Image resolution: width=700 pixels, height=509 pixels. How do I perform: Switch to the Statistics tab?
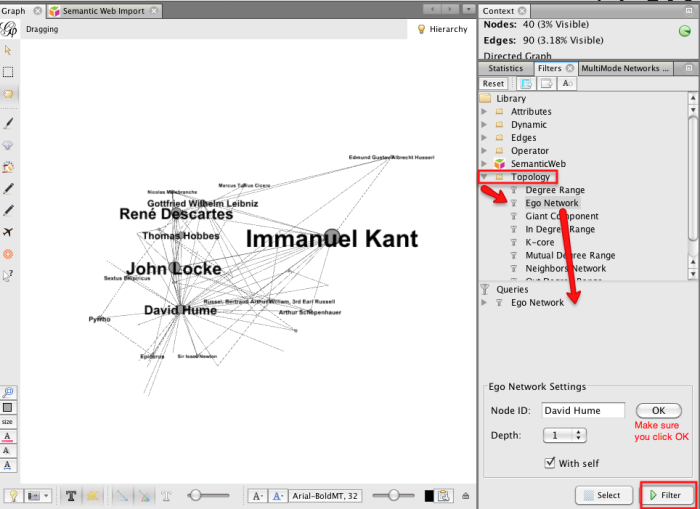505,68
